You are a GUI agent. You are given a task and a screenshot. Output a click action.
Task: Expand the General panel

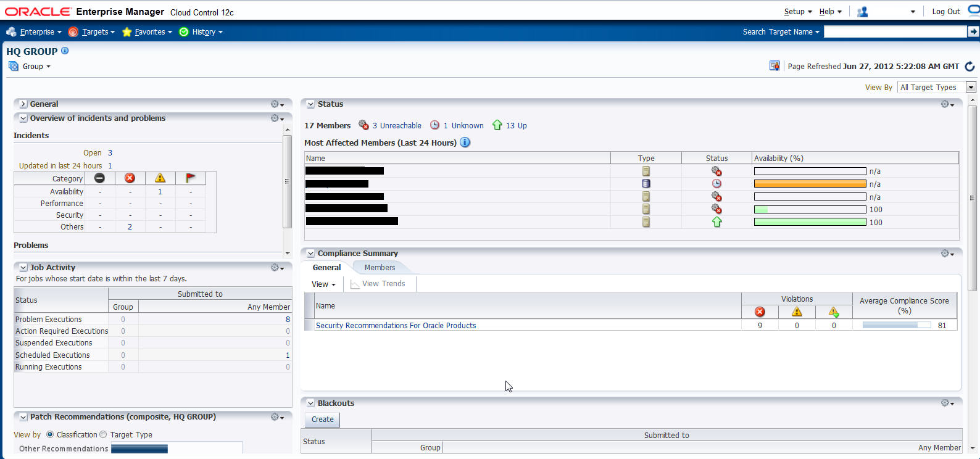point(23,104)
